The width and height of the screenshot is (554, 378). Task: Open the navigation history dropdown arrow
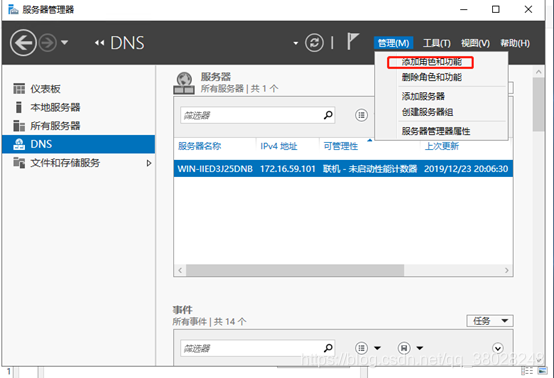click(x=64, y=42)
